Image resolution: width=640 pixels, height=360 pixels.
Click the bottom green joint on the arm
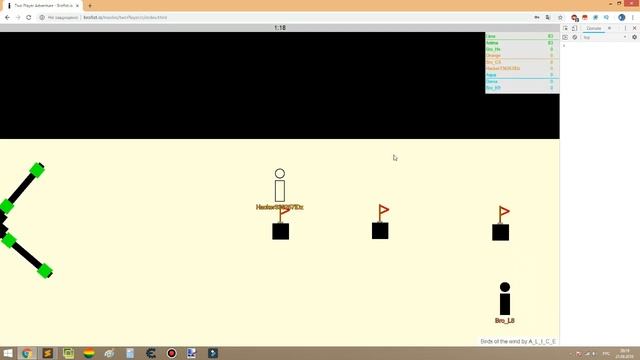(x=45, y=271)
